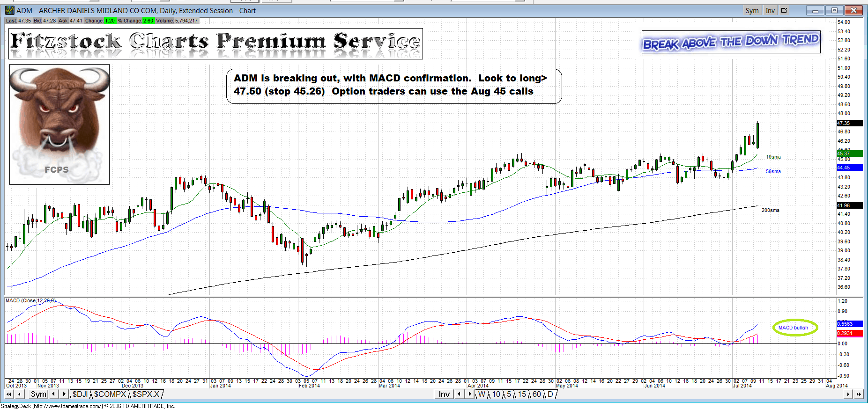
Task: Jump to chart start with double-left arrow
Action: click(9, 394)
